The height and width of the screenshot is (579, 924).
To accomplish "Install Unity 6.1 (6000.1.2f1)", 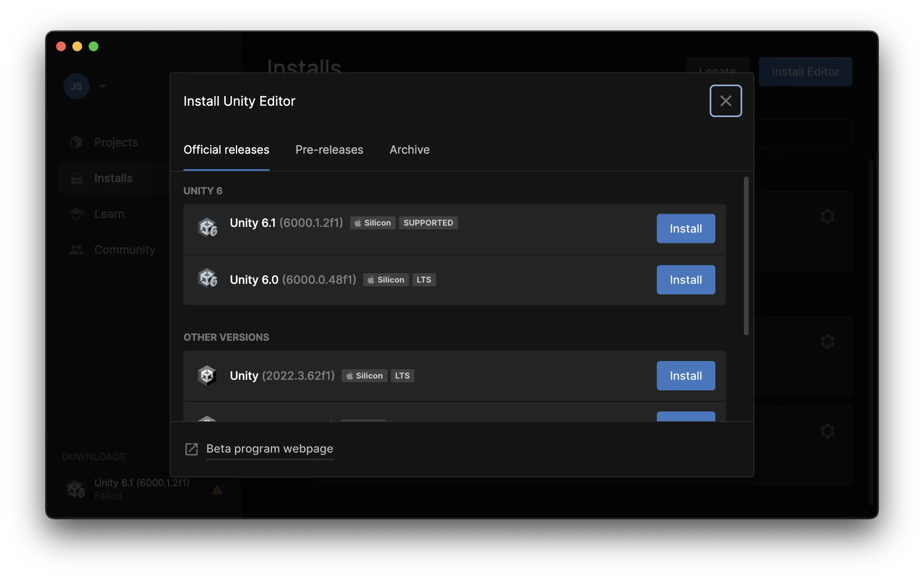I will tap(685, 229).
